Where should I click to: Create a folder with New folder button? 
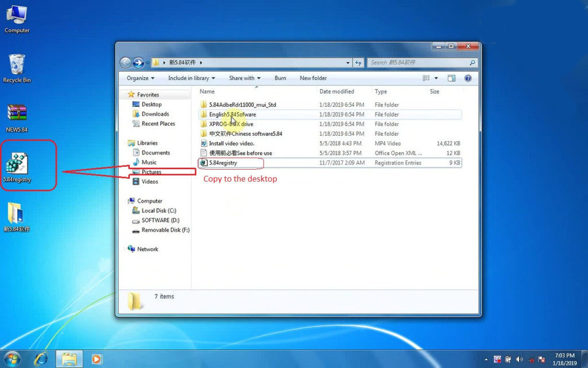pyautogui.click(x=313, y=78)
